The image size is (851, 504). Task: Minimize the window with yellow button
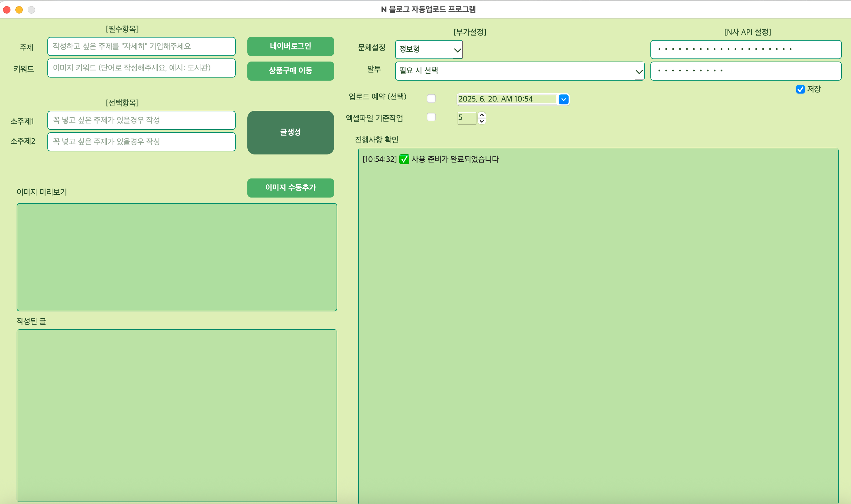coord(19,10)
